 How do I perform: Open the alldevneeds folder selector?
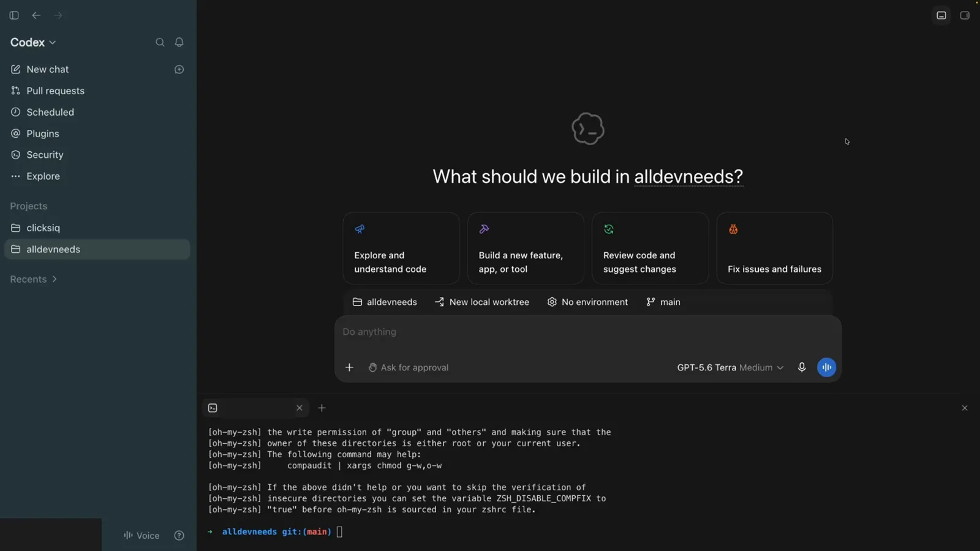385,302
